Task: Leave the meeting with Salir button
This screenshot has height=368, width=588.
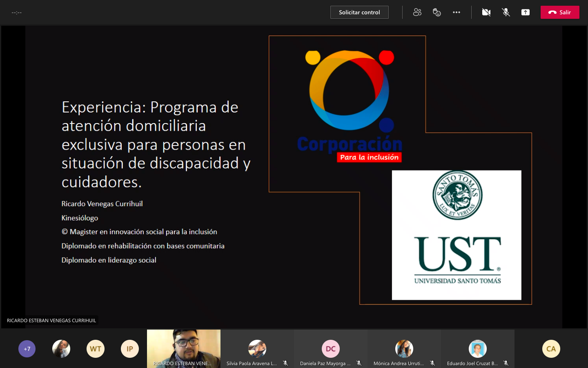Action: coord(560,12)
